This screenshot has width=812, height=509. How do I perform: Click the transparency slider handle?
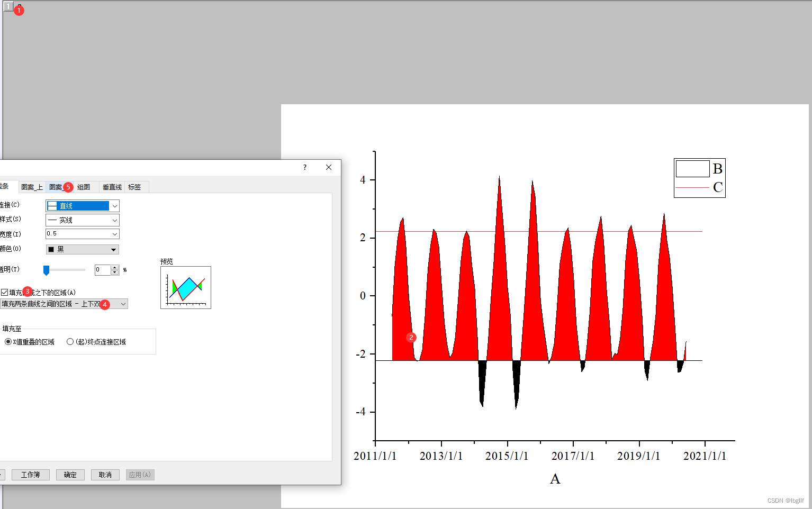tap(47, 270)
